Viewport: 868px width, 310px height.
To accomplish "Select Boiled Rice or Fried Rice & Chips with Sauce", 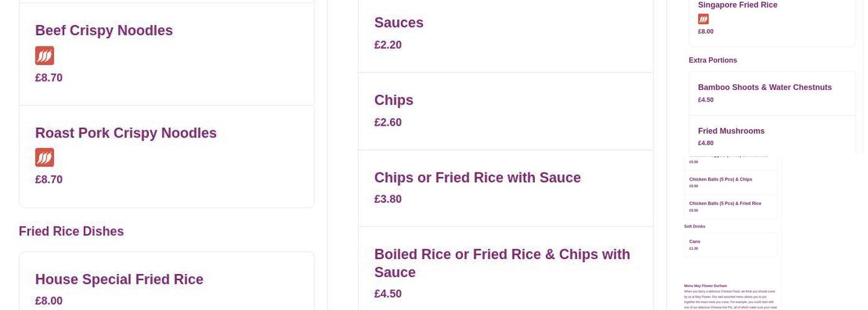I will pyautogui.click(x=502, y=263).
